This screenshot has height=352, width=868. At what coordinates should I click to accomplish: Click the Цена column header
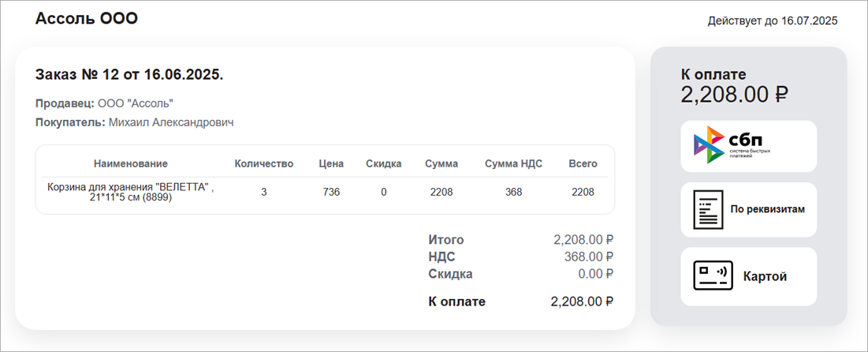point(331,164)
